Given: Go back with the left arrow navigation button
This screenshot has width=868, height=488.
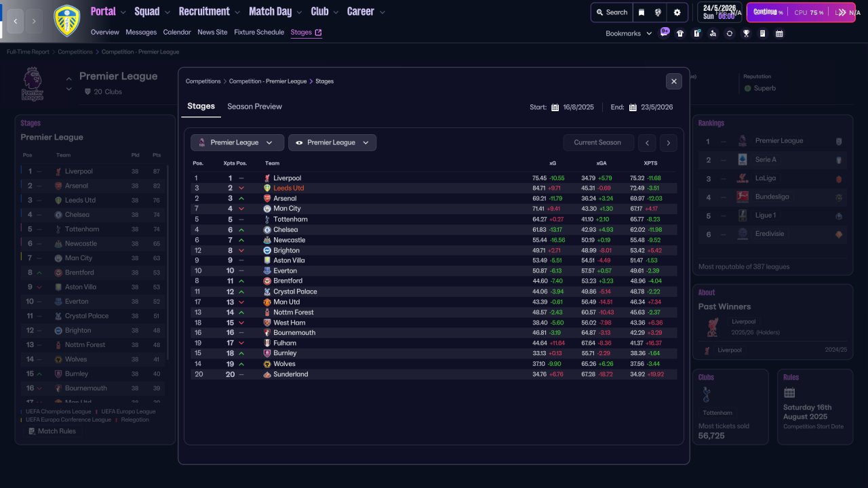Looking at the screenshot, I should [16, 21].
